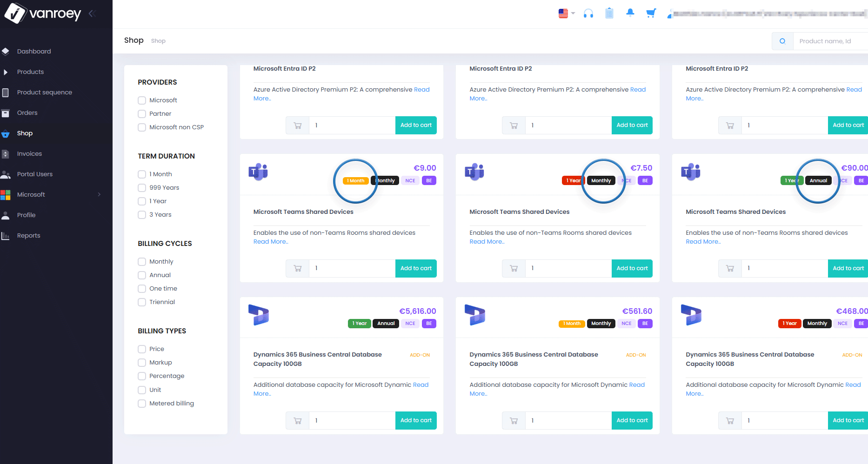
Task: Click the vanroey logo
Action: click(x=43, y=13)
